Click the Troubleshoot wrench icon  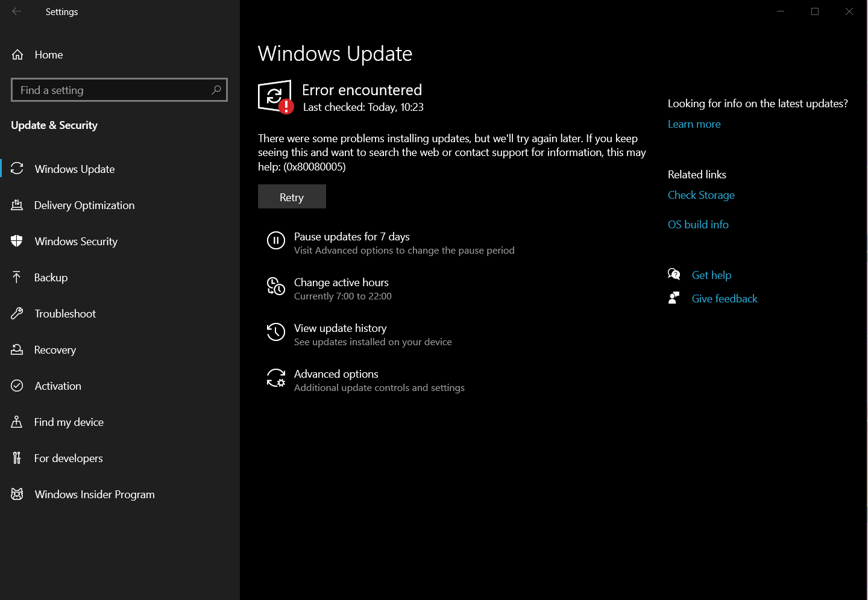pos(17,313)
